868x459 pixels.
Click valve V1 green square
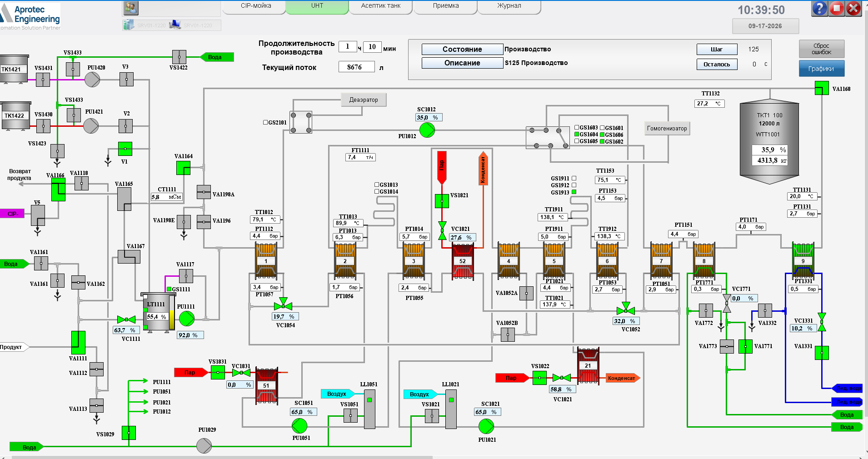(125, 149)
